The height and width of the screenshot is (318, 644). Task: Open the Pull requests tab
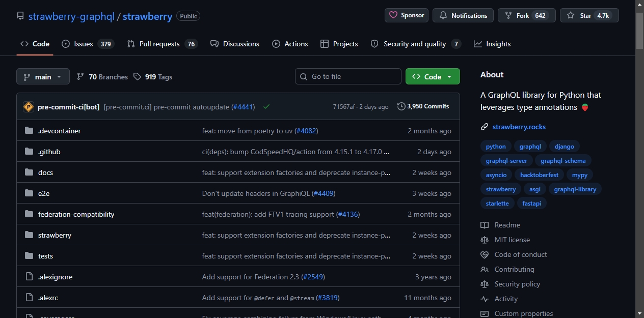(162, 44)
